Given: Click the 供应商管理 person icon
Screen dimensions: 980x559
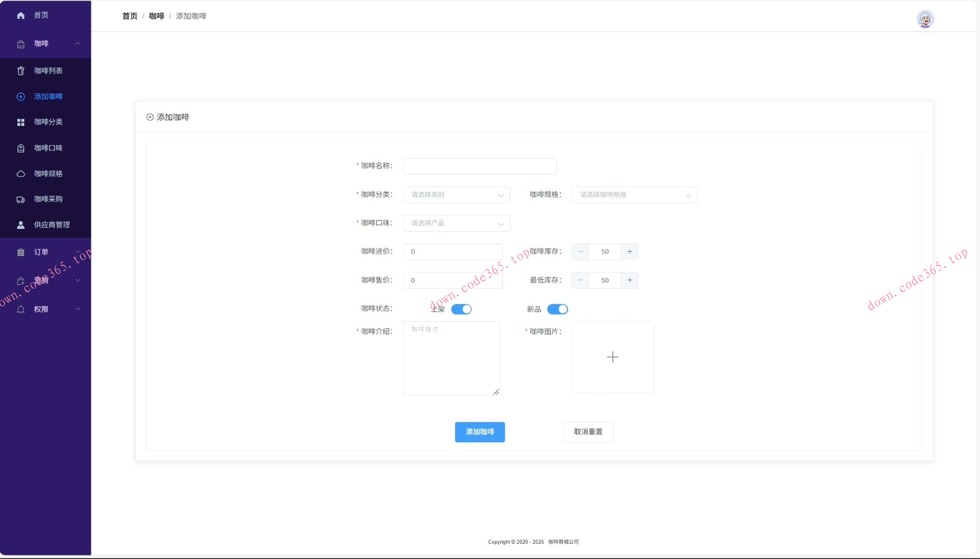Looking at the screenshot, I should tap(21, 225).
